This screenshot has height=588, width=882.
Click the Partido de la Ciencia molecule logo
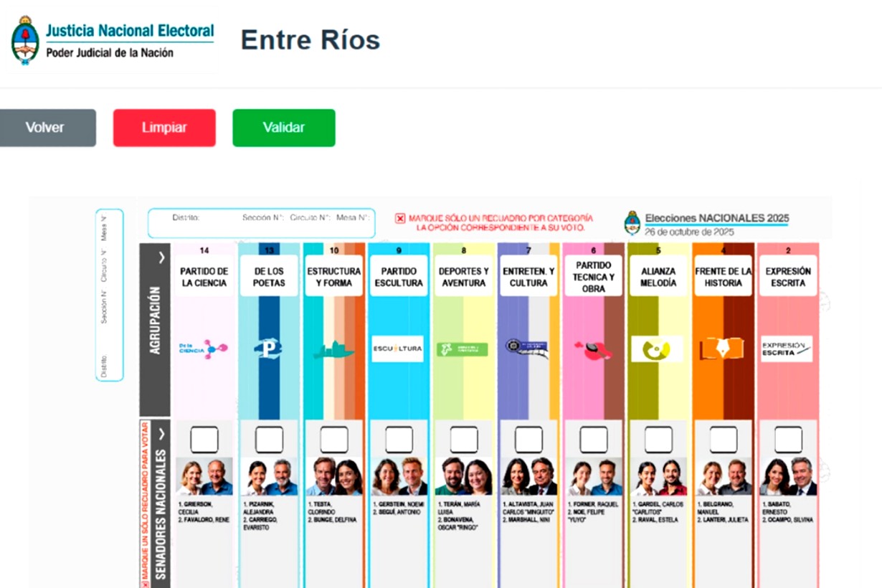pos(204,349)
